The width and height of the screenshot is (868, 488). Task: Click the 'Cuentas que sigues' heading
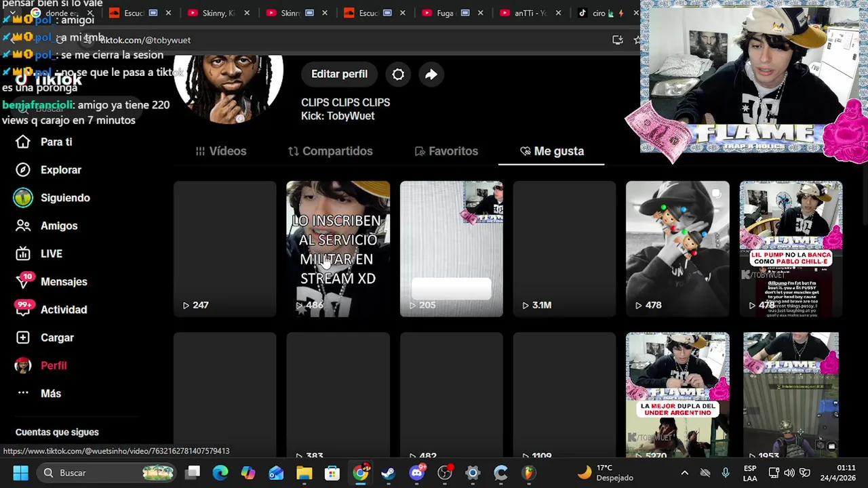pos(57,432)
